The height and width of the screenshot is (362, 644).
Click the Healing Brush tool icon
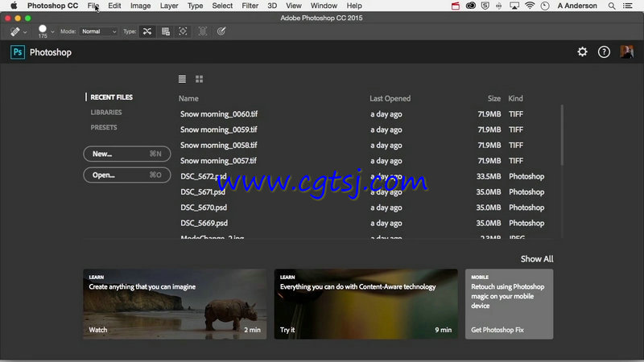pos(14,31)
